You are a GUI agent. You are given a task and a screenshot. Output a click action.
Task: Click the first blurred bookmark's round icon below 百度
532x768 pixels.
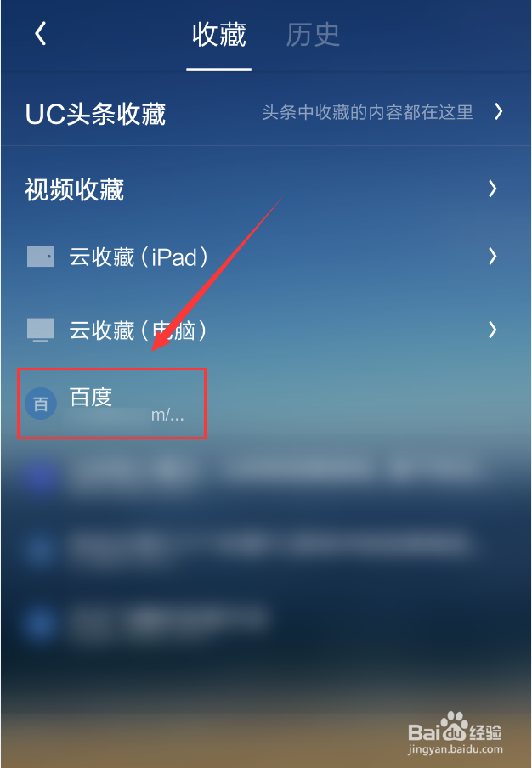[x=41, y=476]
